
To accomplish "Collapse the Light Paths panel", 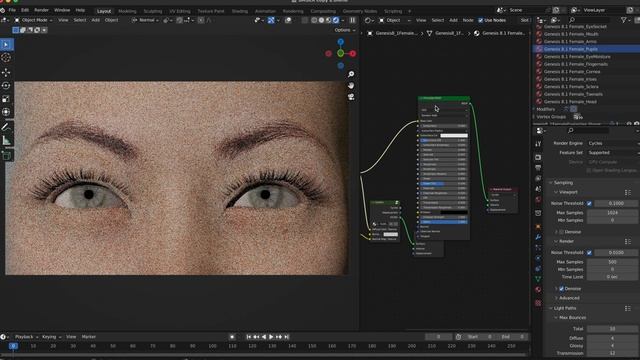I will click(x=564, y=308).
